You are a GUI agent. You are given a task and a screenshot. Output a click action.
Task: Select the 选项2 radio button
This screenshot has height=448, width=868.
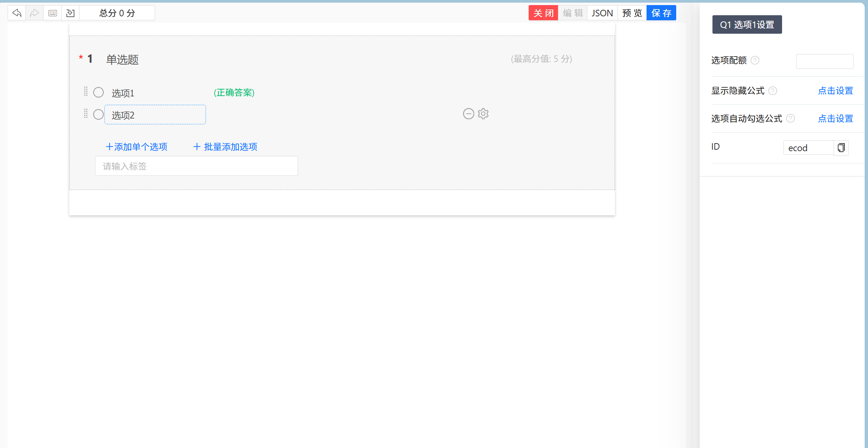pyautogui.click(x=99, y=115)
